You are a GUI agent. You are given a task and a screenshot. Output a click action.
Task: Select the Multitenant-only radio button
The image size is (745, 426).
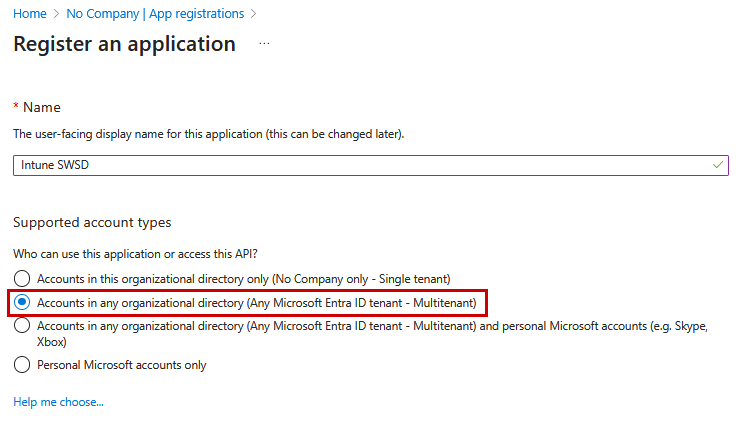coord(22,303)
